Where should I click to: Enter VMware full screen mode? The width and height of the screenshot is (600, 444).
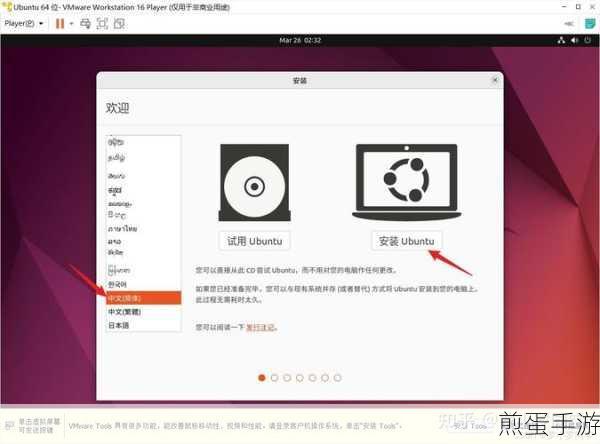click(102, 24)
